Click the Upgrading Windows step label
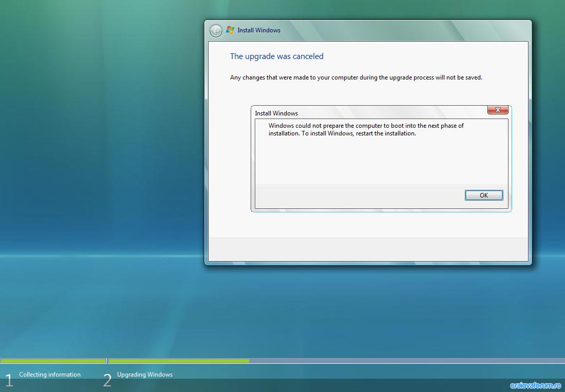 (x=145, y=375)
